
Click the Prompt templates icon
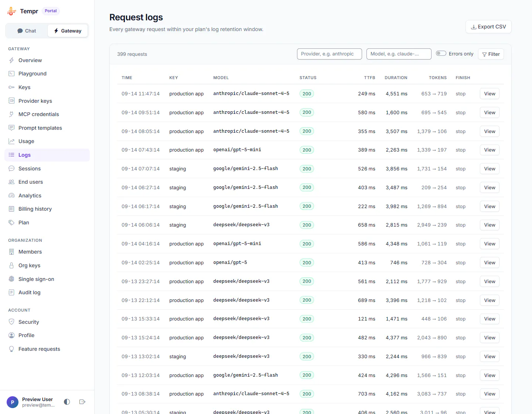point(11,128)
